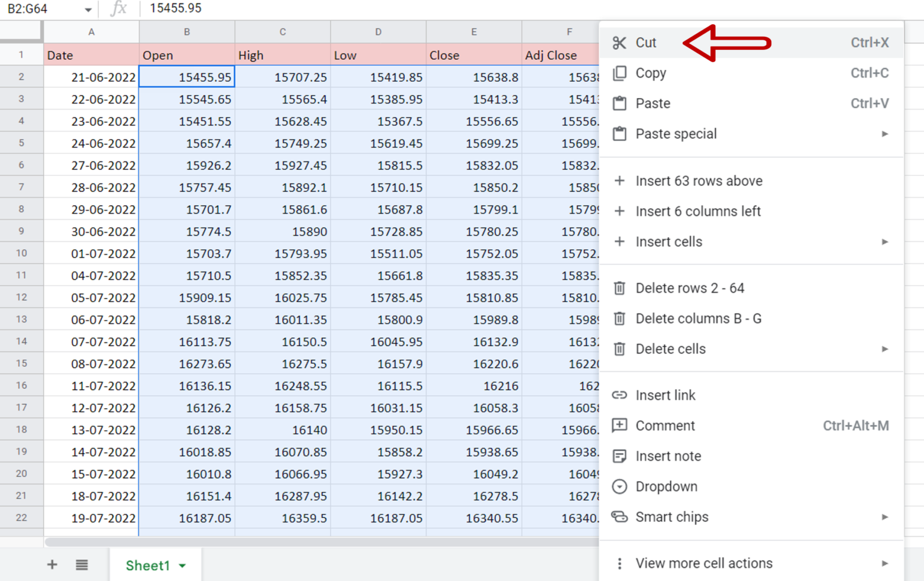924x581 pixels.
Task: Click the Delete rows trash icon
Action: (620, 288)
